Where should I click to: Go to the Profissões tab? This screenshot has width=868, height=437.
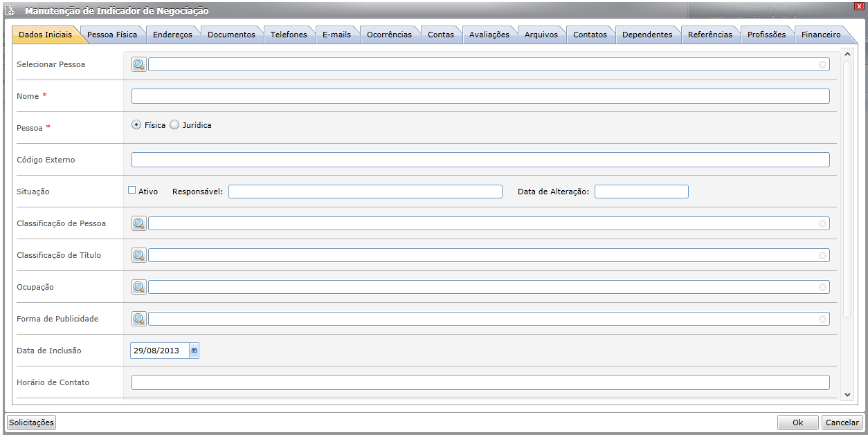(766, 35)
